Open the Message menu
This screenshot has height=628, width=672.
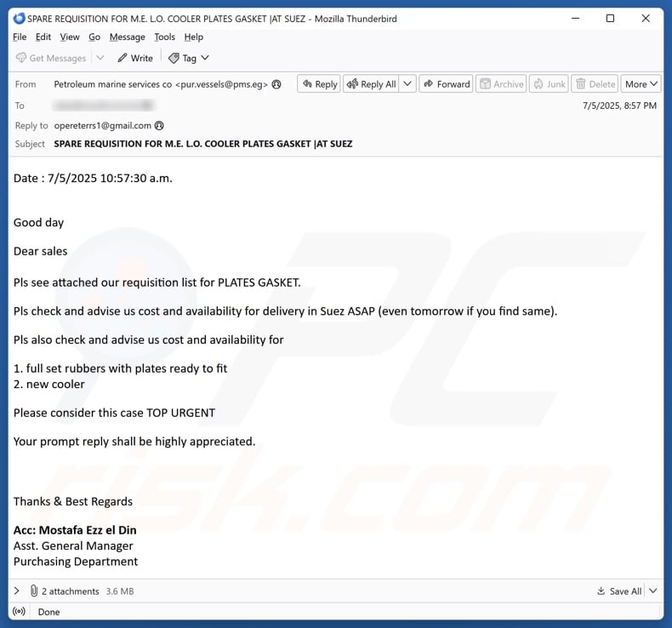click(128, 37)
